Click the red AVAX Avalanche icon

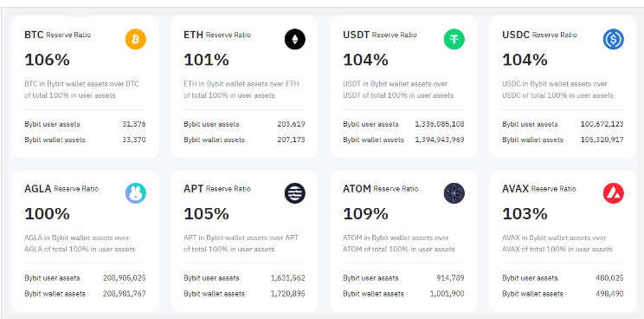pyautogui.click(x=614, y=193)
